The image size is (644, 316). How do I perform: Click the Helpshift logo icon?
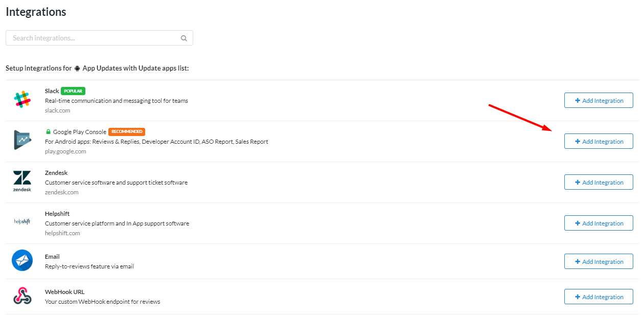click(22, 222)
